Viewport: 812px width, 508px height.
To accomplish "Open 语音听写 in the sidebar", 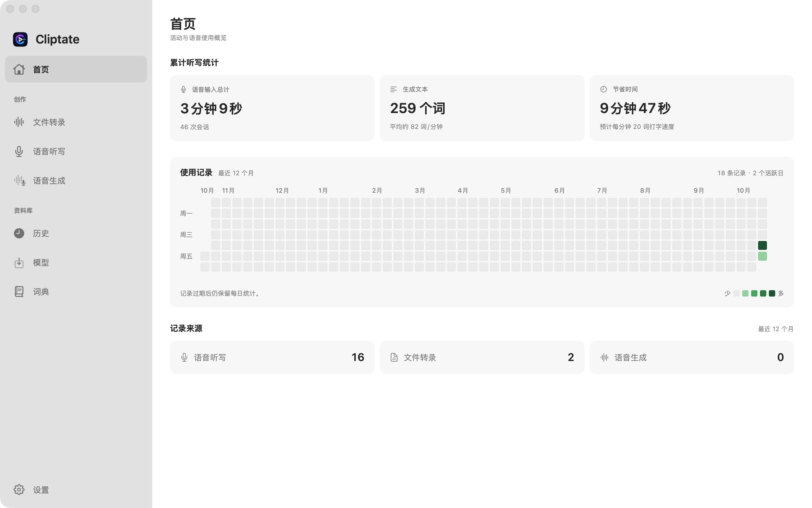I will coord(76,151).
